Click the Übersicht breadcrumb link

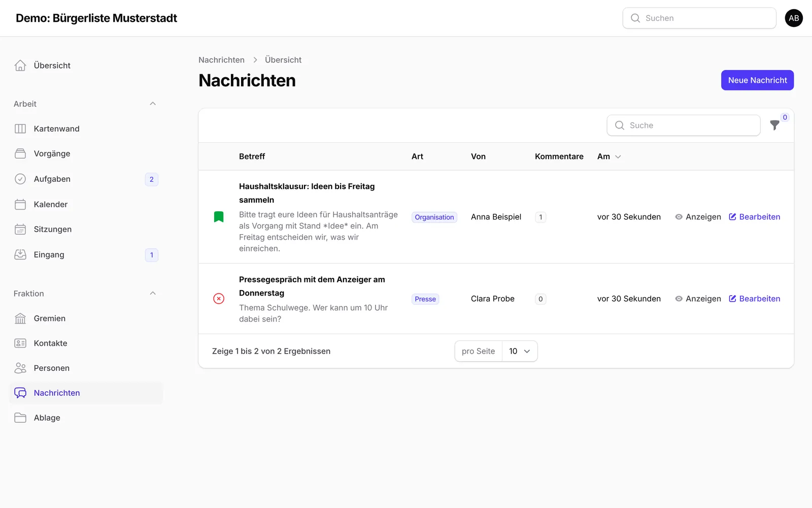coord(283,60)
